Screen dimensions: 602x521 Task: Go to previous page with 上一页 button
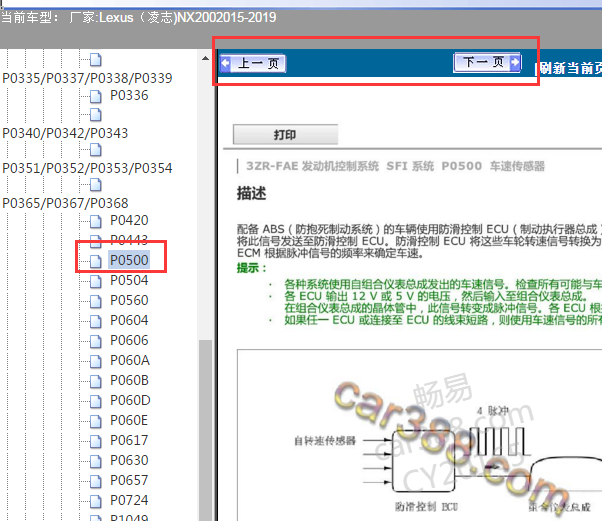tap(253, 63)
